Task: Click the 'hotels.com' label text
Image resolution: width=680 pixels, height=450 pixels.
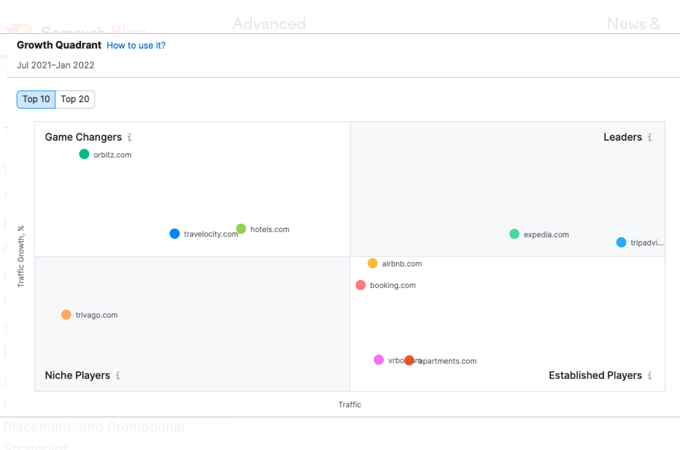Action: pos(270,229)
